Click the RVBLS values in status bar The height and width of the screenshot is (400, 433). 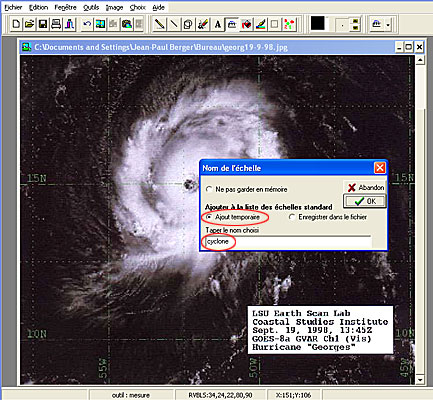220,395
